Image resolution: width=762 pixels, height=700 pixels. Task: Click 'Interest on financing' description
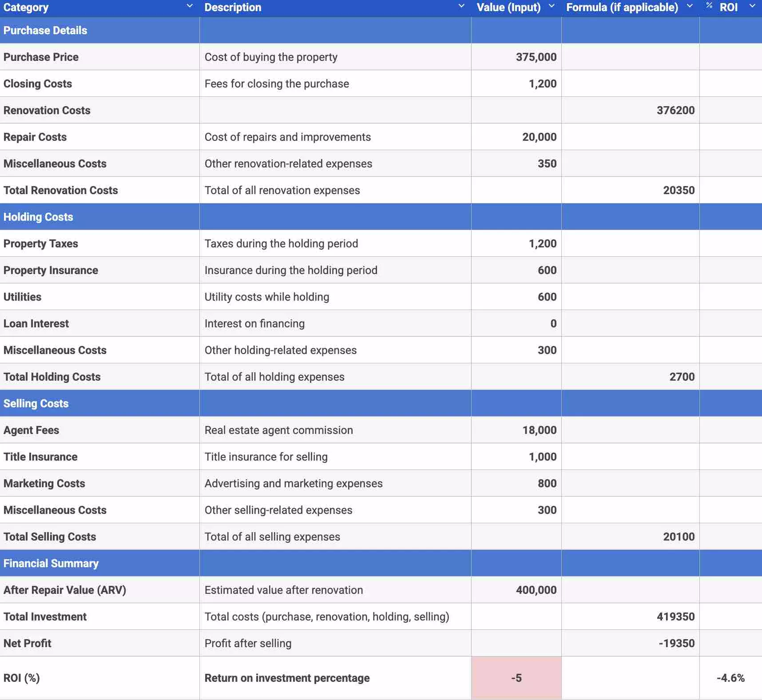tap(254, 323)
